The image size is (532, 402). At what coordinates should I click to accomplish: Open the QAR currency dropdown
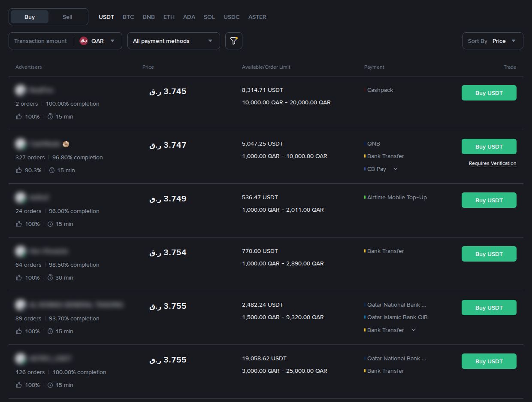[x=98, y=41]
